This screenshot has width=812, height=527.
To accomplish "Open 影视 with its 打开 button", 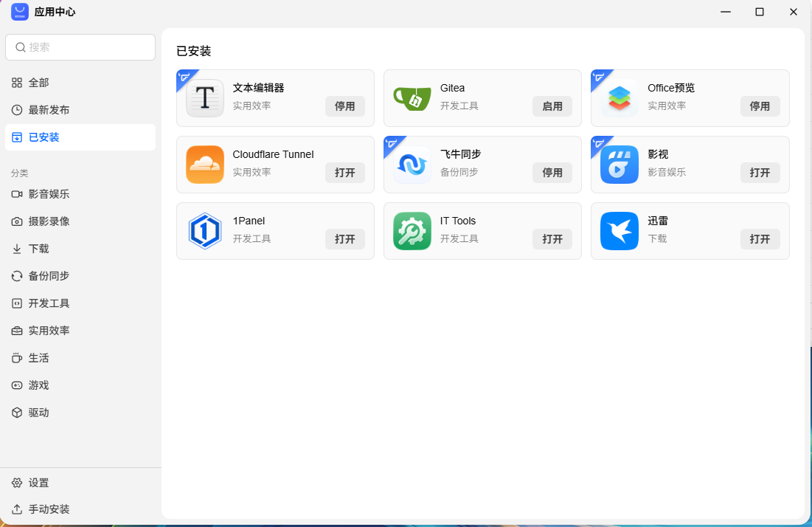I will (760, 173).
